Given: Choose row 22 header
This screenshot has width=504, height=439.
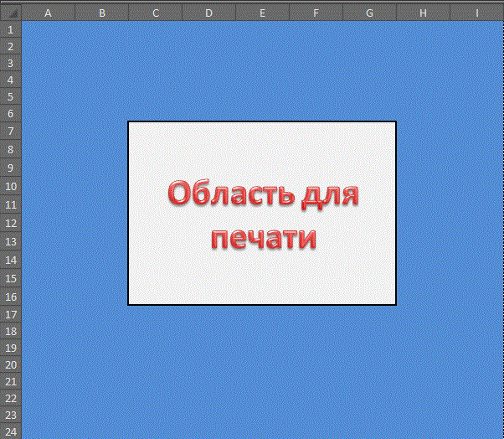Looking at the screenshot, I should (x=10, y=398).
